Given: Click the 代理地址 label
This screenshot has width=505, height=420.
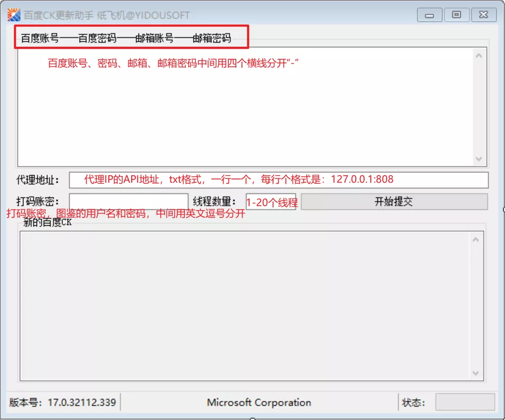Looking at the screenshot, I should point(38,180).
